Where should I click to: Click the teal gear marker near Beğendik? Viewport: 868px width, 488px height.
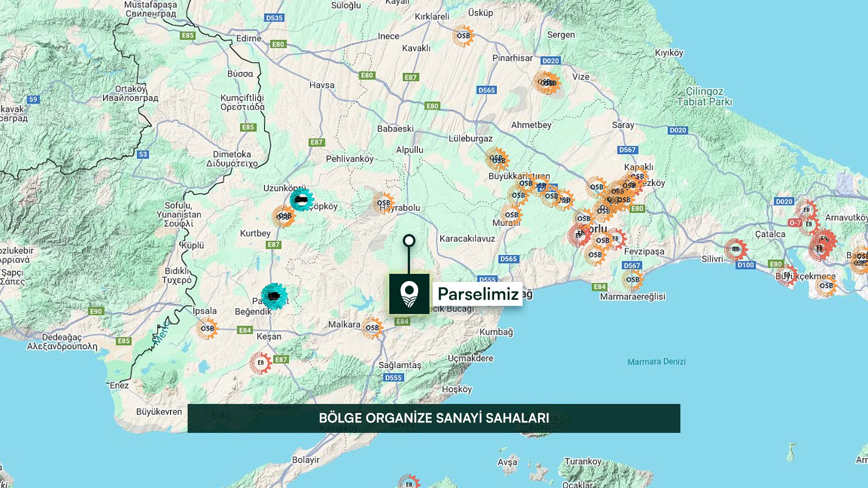[274, 296]
